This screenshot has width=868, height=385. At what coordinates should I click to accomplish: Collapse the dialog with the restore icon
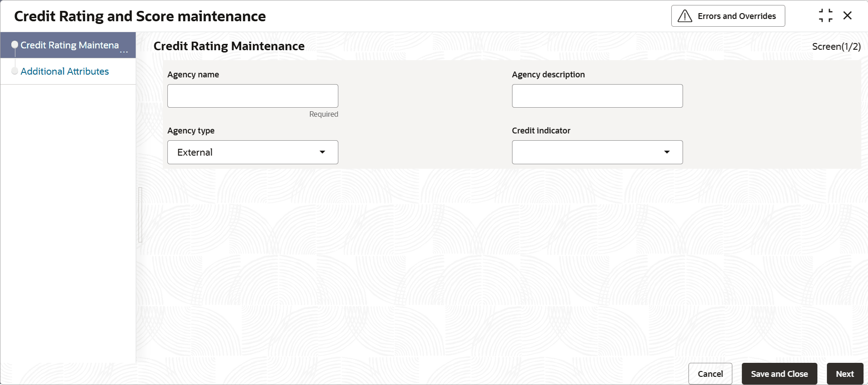825,15
